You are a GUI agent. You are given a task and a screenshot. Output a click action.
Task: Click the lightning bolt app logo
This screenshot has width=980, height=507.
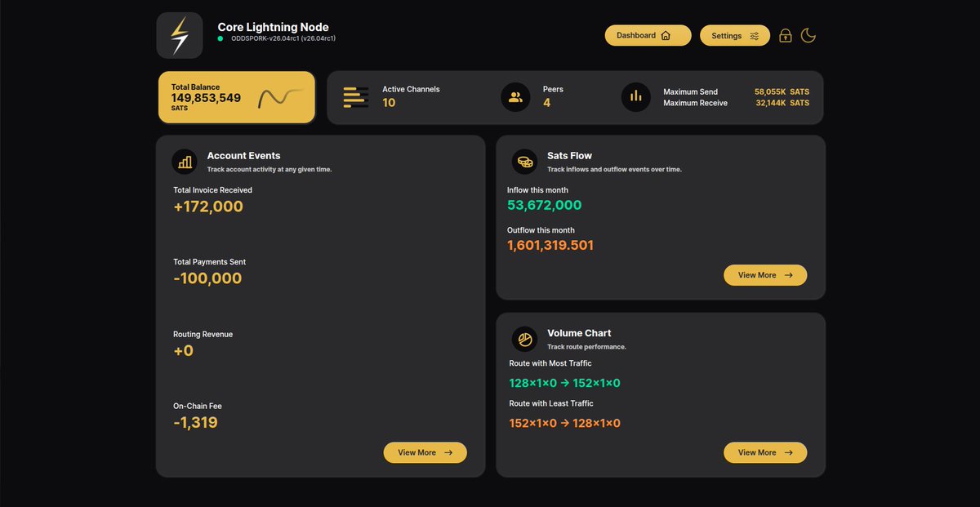pyautogui.click(x=180, y=35)
